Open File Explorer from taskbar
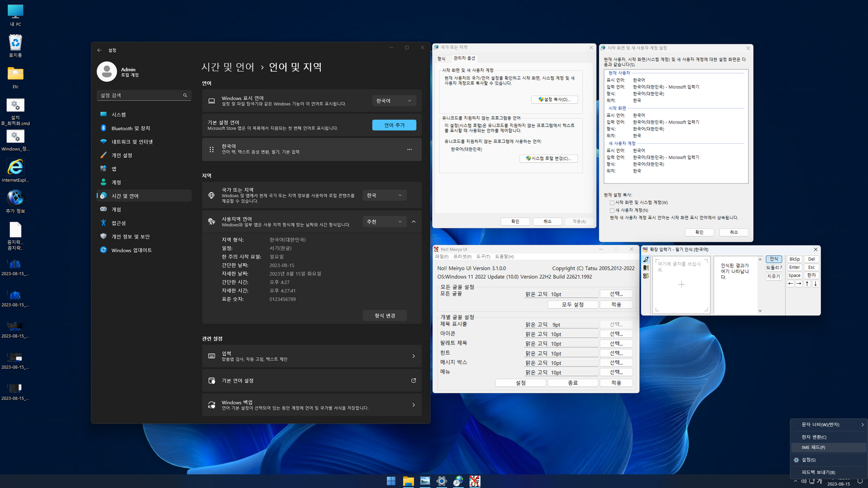Image resolution: width=868 pixels, height=488 pixels. click(408, 481)
